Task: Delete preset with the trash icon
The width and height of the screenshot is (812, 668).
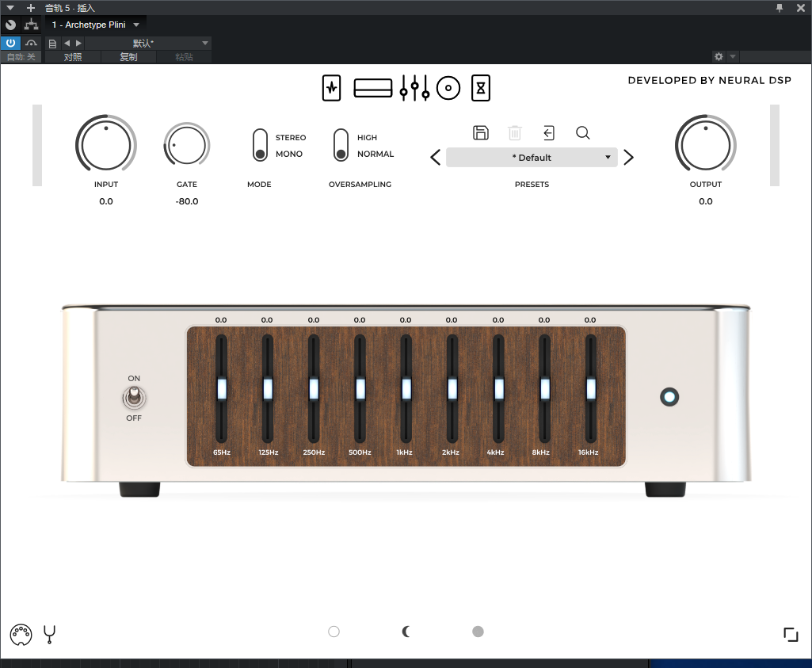Action: pos(515,132)
